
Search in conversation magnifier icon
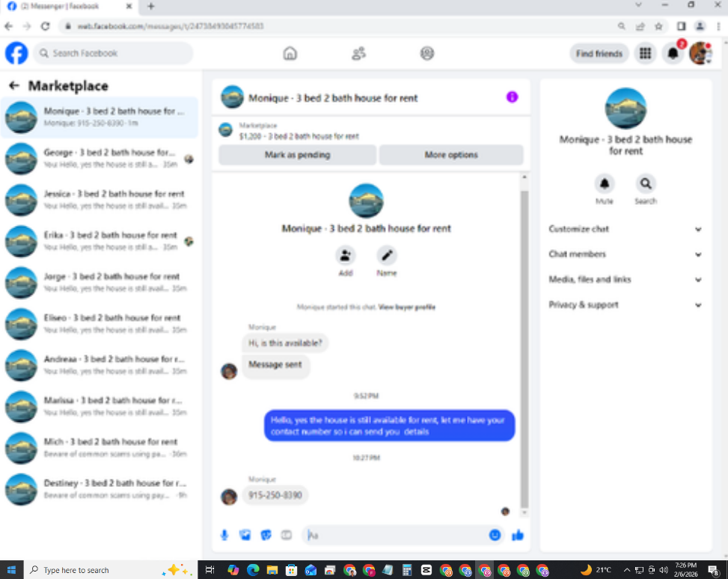(x=646, y=184)
